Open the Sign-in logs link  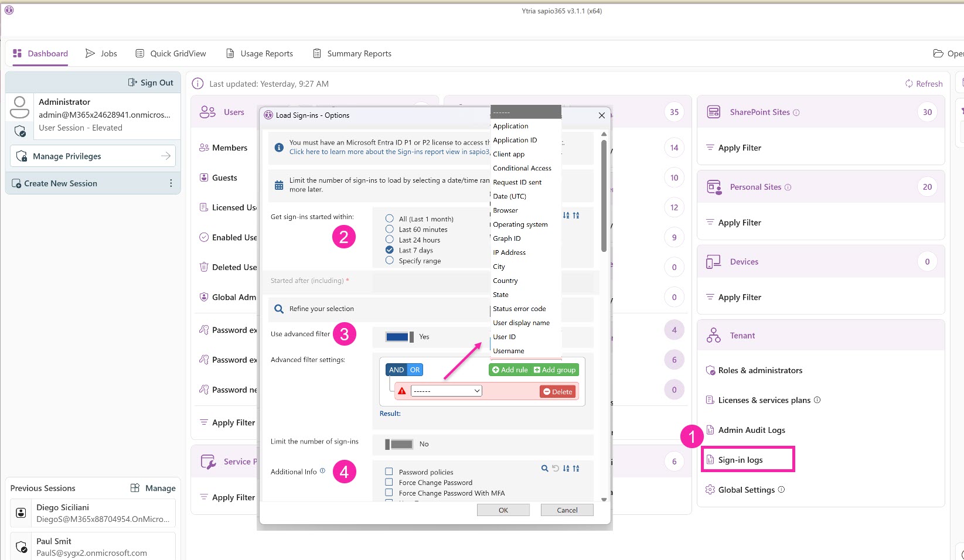coord(740,460)
